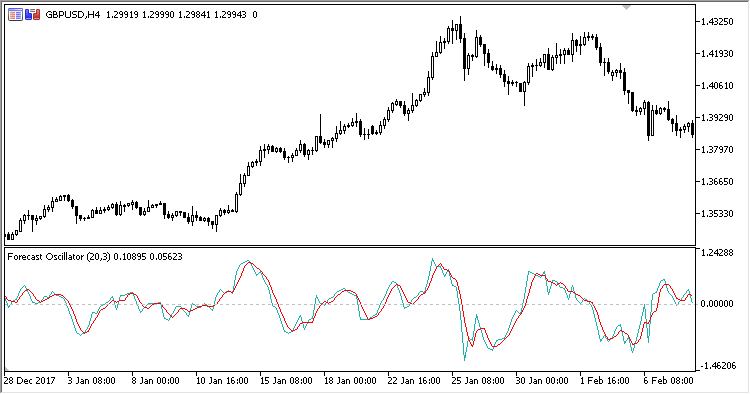Select the GBPUSD,H4 chart title text

73,15
